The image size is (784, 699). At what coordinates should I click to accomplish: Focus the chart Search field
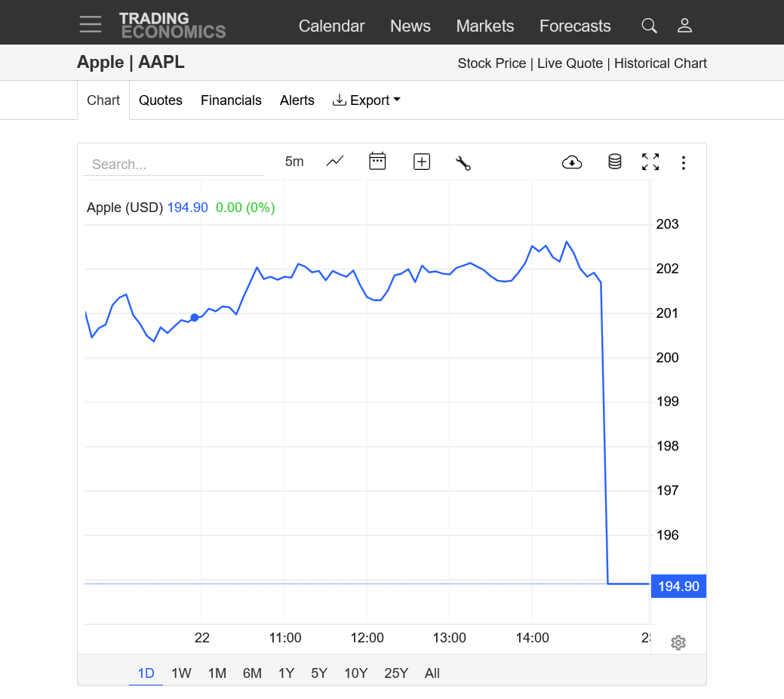[x=174, y=164]
